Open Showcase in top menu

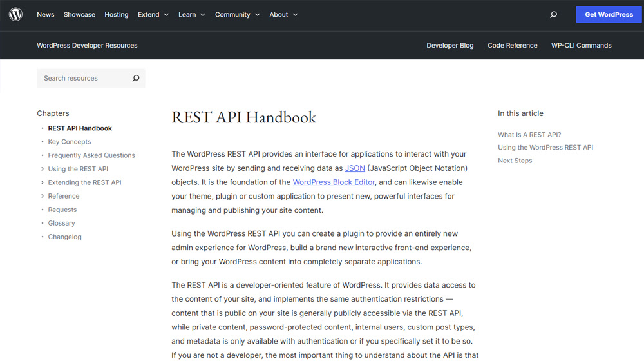pyautogui.click(x=79, y=14)
